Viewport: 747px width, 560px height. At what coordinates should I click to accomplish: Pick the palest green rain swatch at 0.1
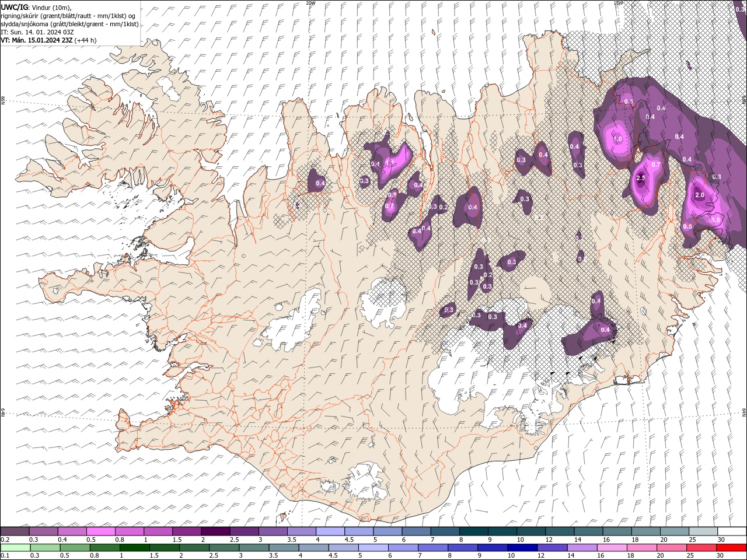(x=15, y=548)
